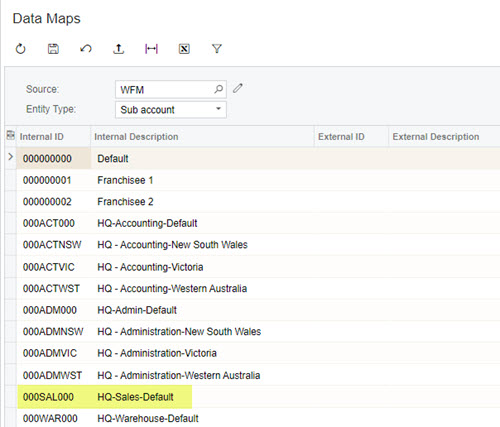Open the grid column configurator icon
Image resolution: width=500 pixels, height=427 pixels.
point(11,135)
